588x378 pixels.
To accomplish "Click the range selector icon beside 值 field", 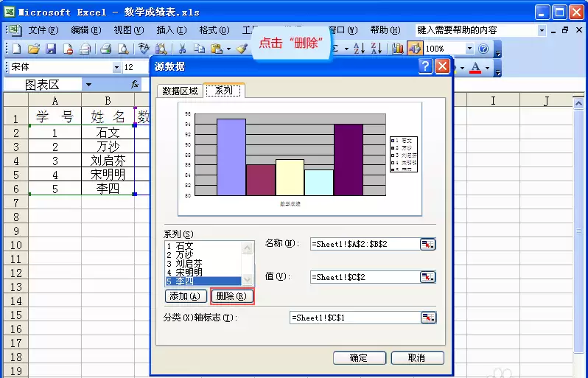I will pos(427,278).
